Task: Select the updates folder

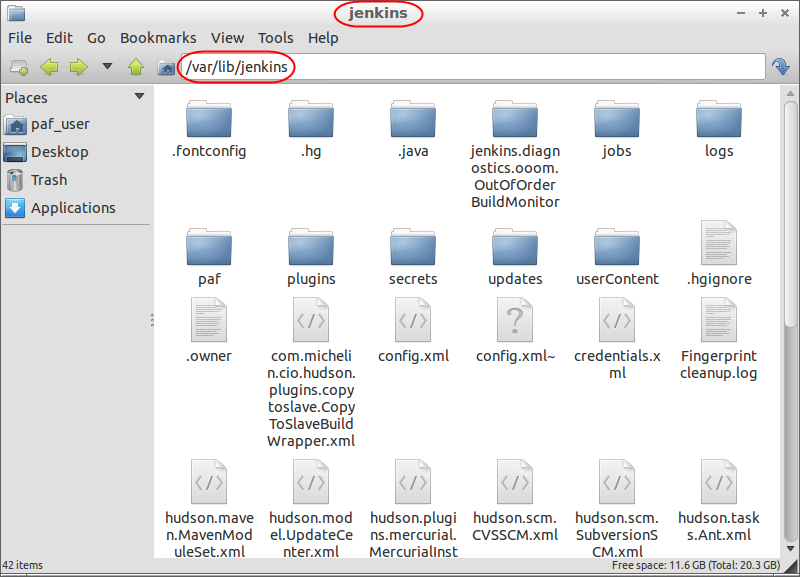Action: pyautogui.click(x=515, y=257)
